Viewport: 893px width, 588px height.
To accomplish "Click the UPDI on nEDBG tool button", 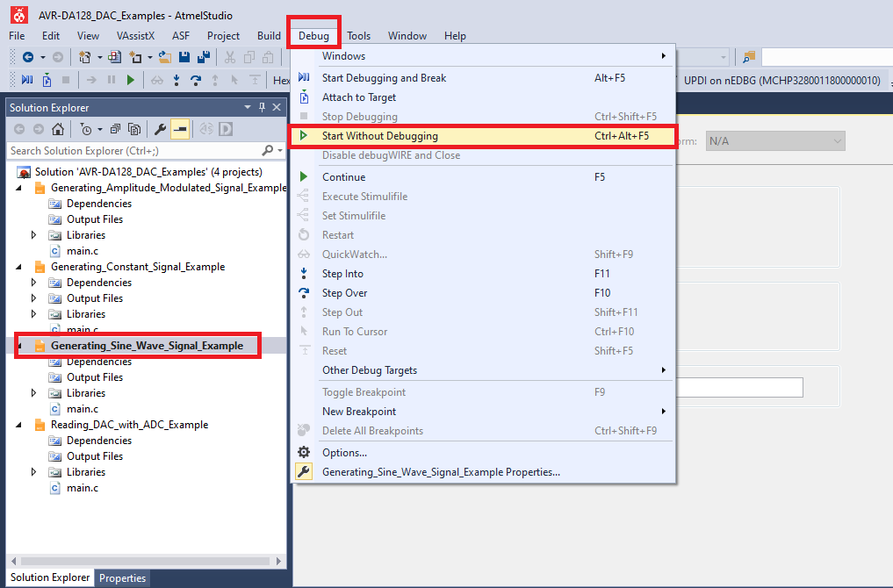I will pos(781,80).
